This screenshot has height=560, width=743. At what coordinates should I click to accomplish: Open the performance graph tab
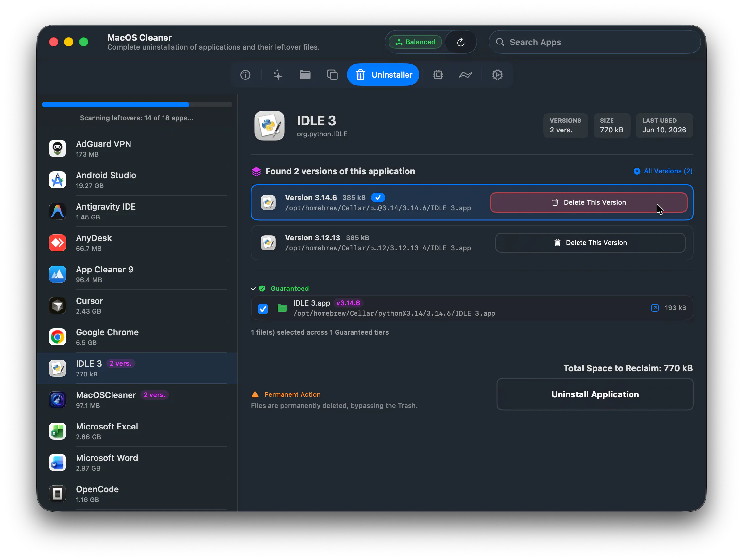pos(466,75)
